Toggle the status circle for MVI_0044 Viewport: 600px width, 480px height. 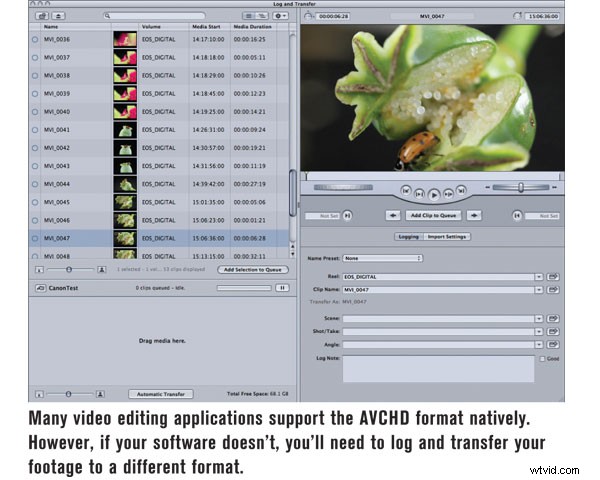point(35,184)
